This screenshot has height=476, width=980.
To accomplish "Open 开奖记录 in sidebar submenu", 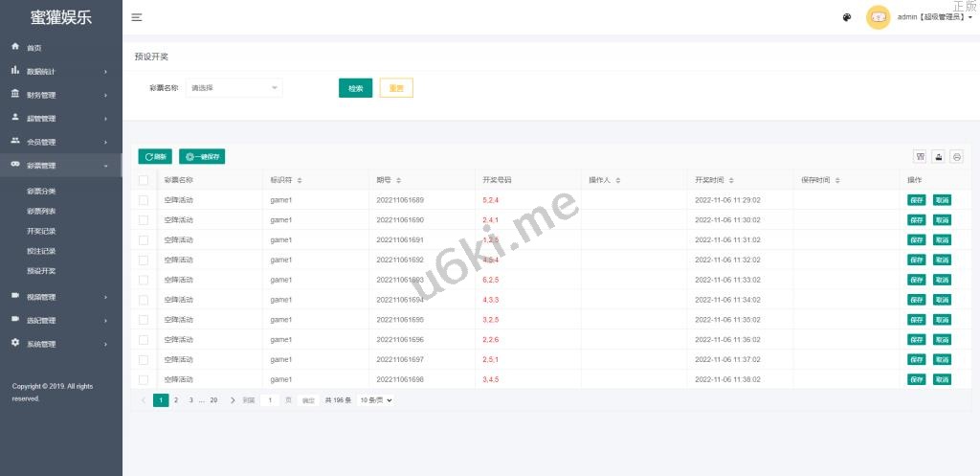I will (x=41, y=231).
